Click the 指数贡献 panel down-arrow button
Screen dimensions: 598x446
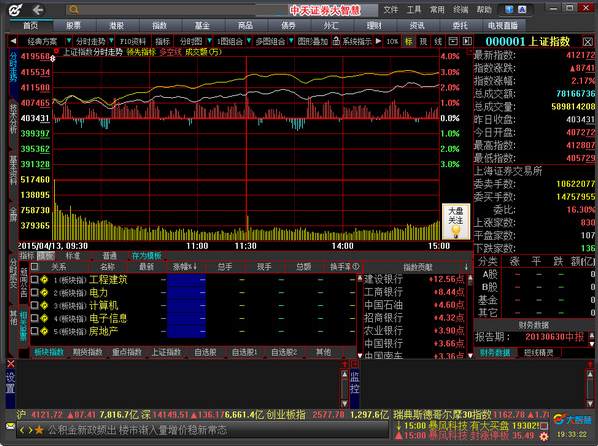point(466,267)
